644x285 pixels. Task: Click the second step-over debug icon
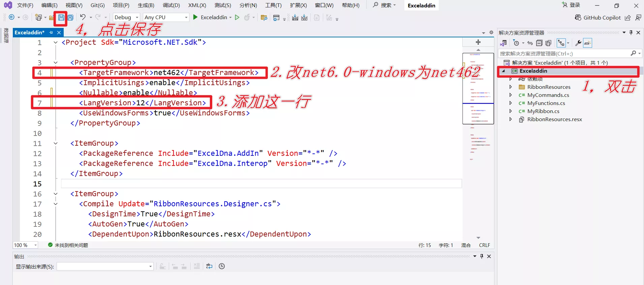tap(304, 17)
